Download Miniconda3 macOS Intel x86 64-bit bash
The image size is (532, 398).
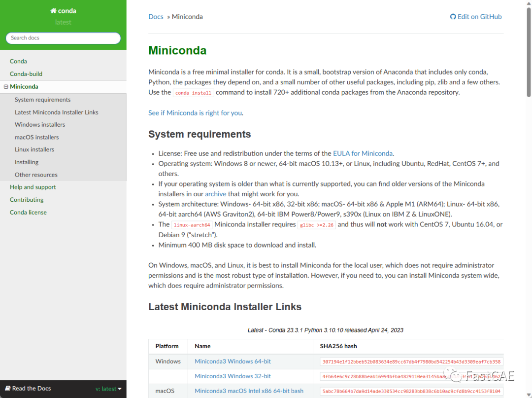point(249,391)
